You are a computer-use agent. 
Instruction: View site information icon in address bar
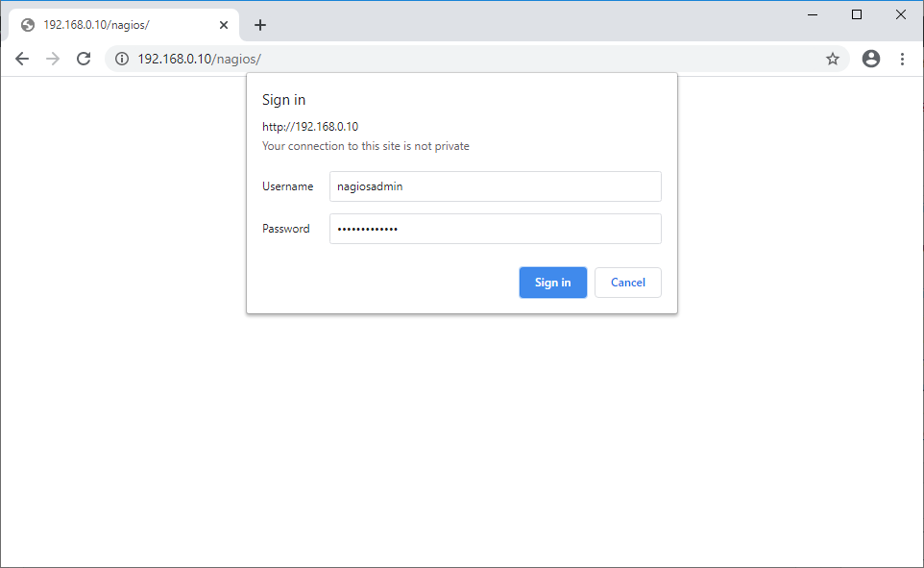[122, 59]
